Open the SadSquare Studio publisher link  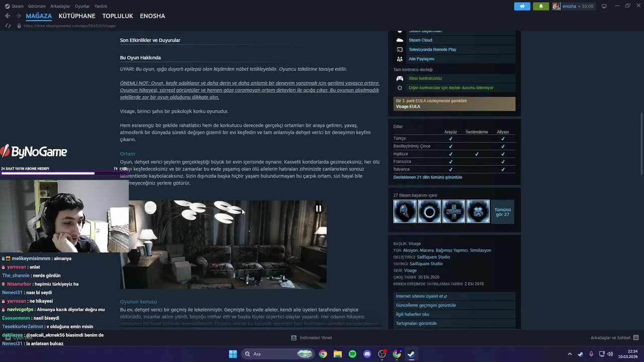coord(426,263)
